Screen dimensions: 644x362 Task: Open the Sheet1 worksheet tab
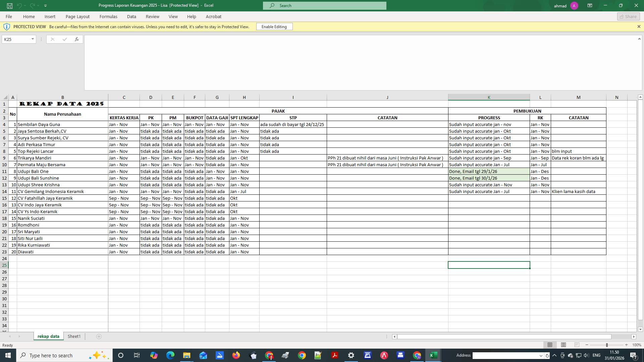[74, 336]
